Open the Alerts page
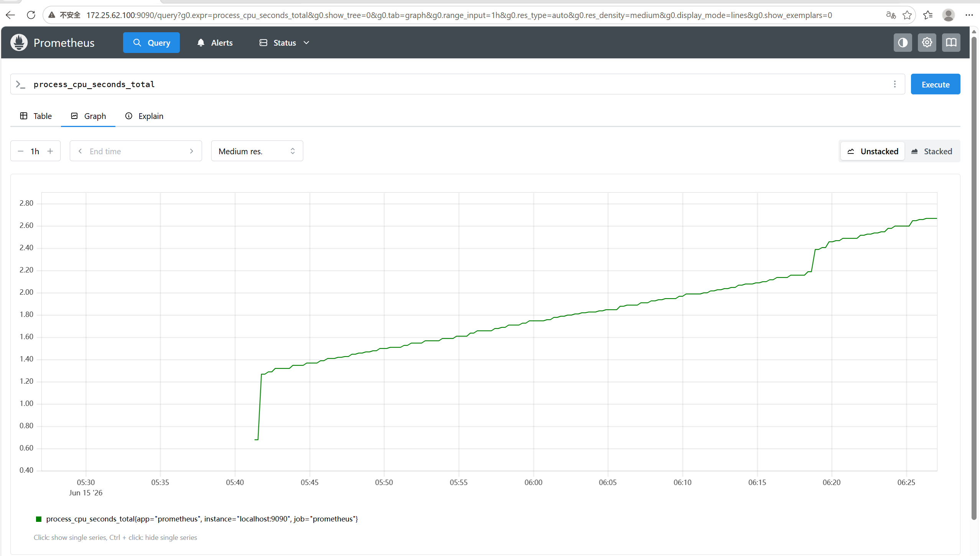980x556 pixels. tap(215, 43)
